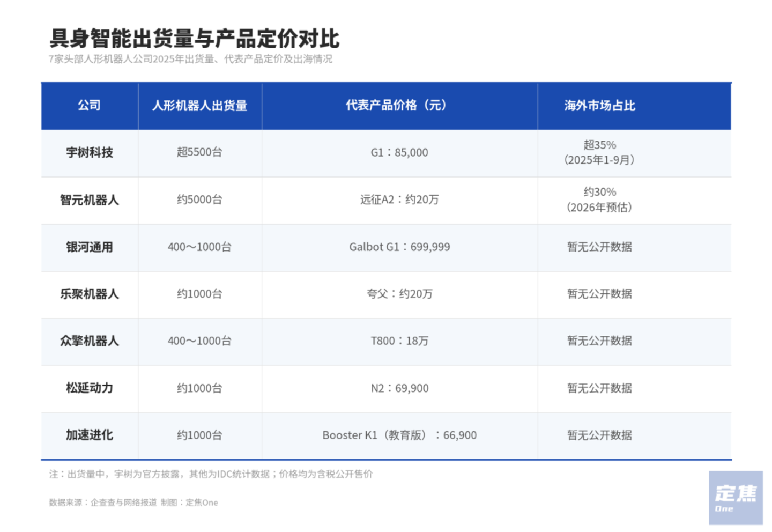772x532 pixels.
Task: Select the 智元机器人 company name cell
Action: 90,200
